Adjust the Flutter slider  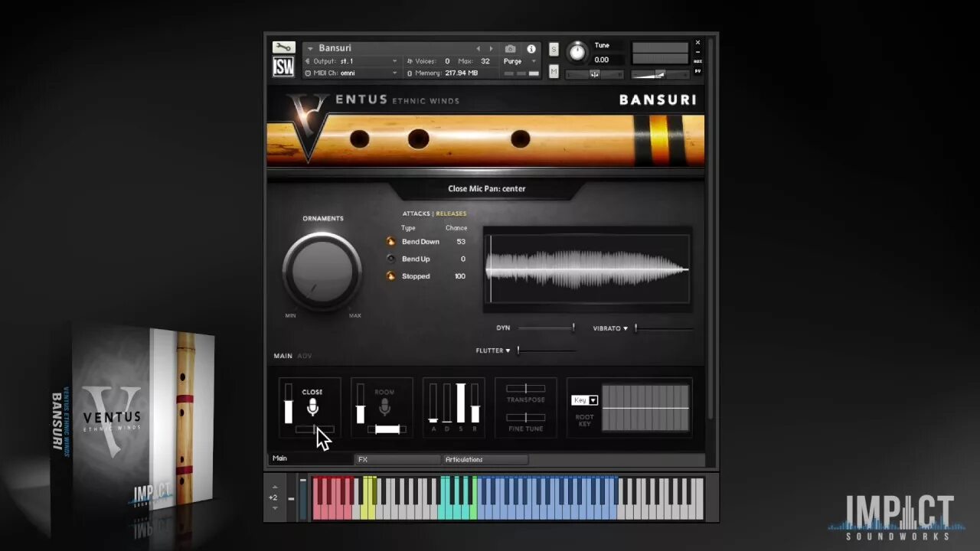[547, 350]
